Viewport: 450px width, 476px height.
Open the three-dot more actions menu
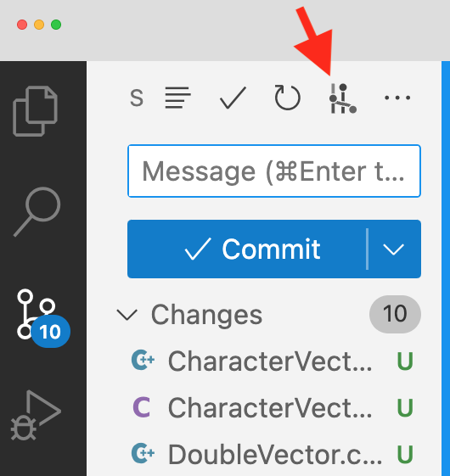[397, 98]
